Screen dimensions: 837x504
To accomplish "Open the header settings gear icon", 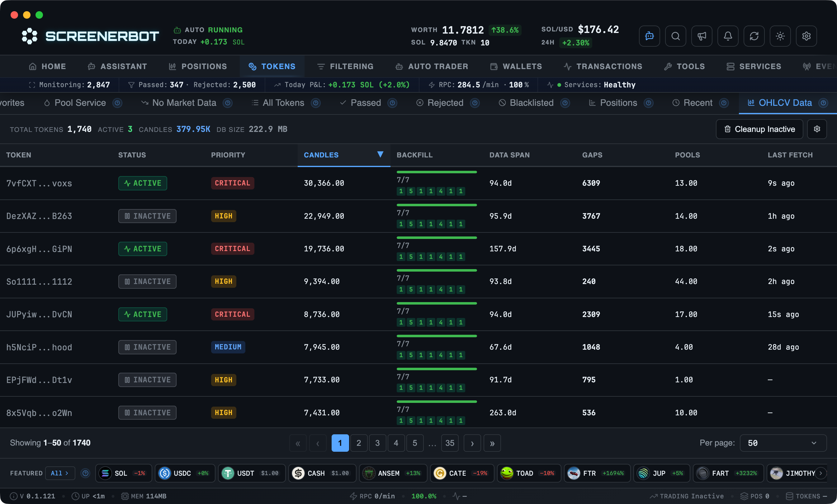I will (x=806, y=36).
